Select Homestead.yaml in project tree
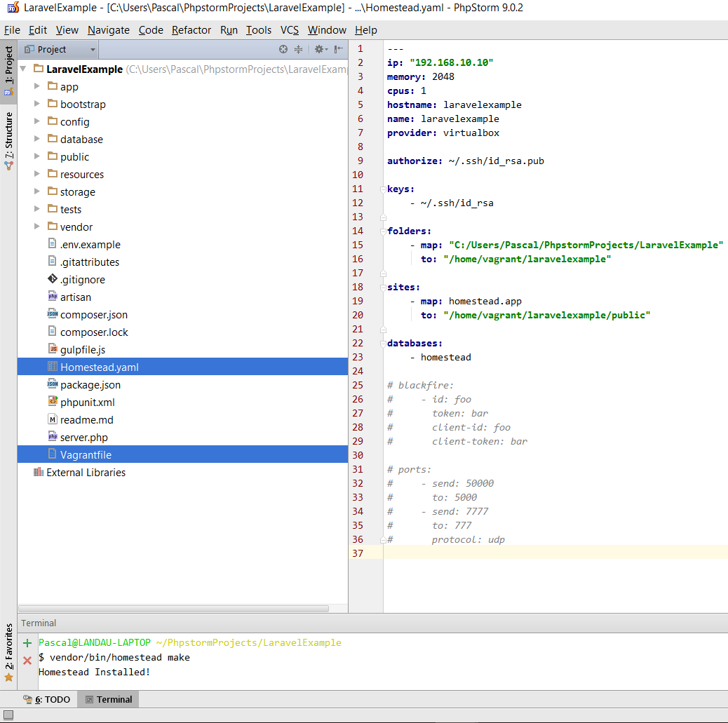728x723 pixels. click(x=182, y=367)
